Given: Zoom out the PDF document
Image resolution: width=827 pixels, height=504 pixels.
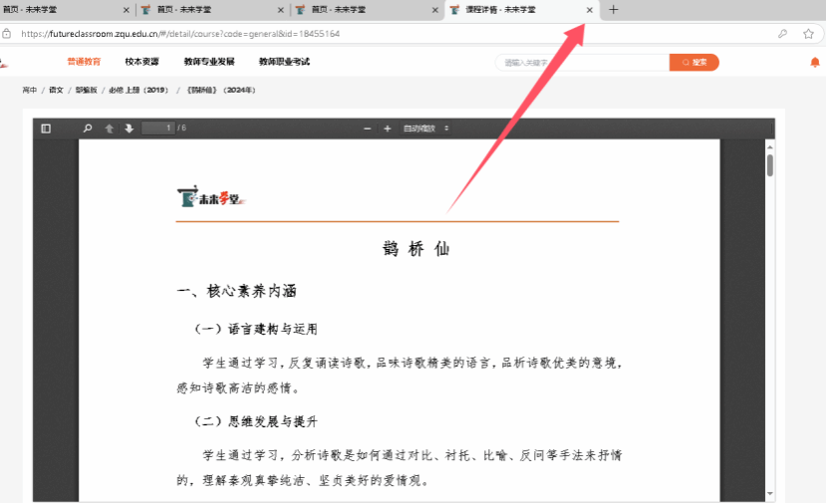Looking at the screenshot, I should click(x=368, y=128).
